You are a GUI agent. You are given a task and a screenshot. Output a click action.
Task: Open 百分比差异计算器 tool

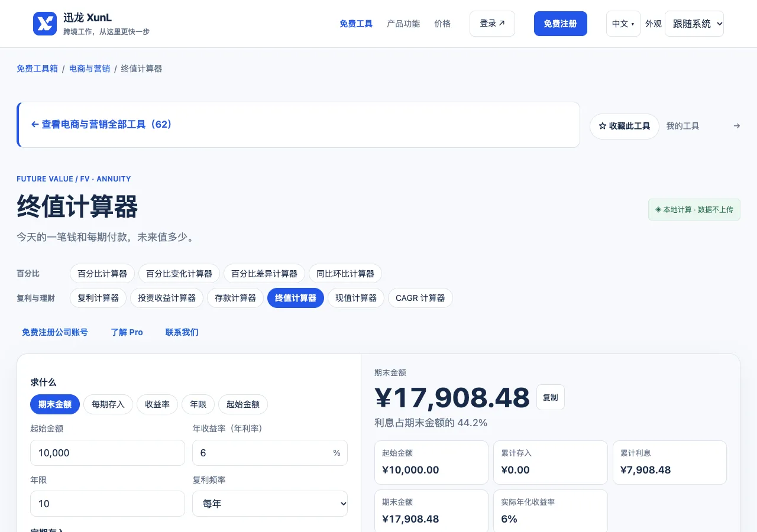click(264, 274)
